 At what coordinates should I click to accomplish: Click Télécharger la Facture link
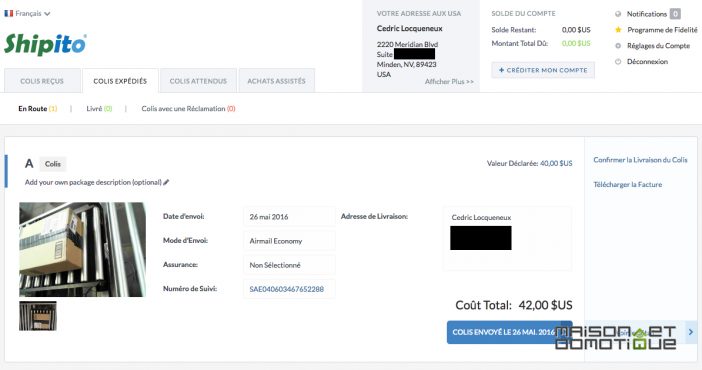coord(628,184)
